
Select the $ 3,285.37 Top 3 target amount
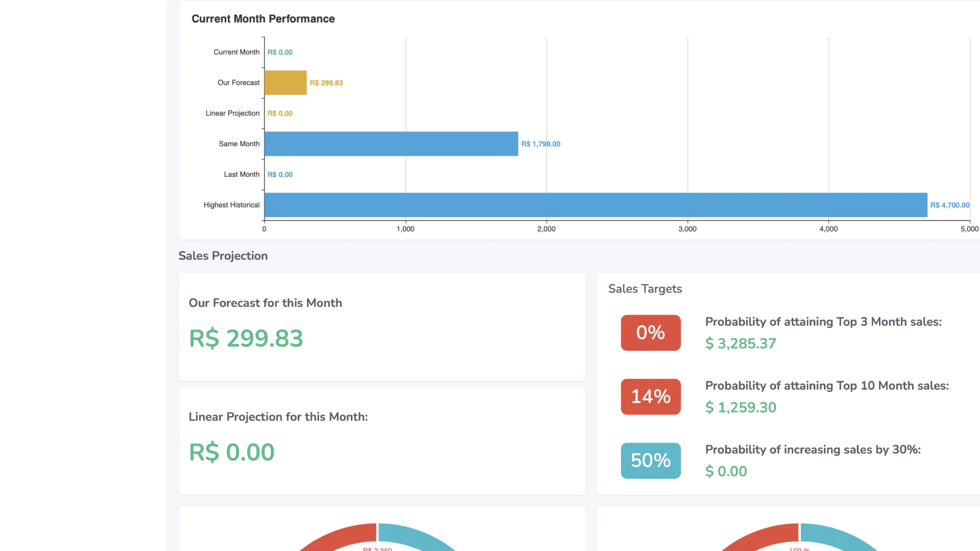[x=741, y=344]
